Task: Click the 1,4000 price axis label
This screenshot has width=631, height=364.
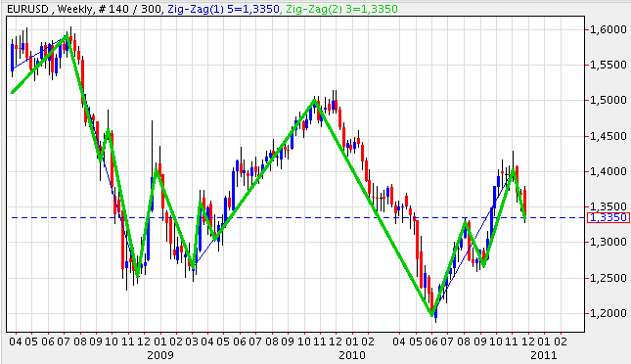Action: 608,171
